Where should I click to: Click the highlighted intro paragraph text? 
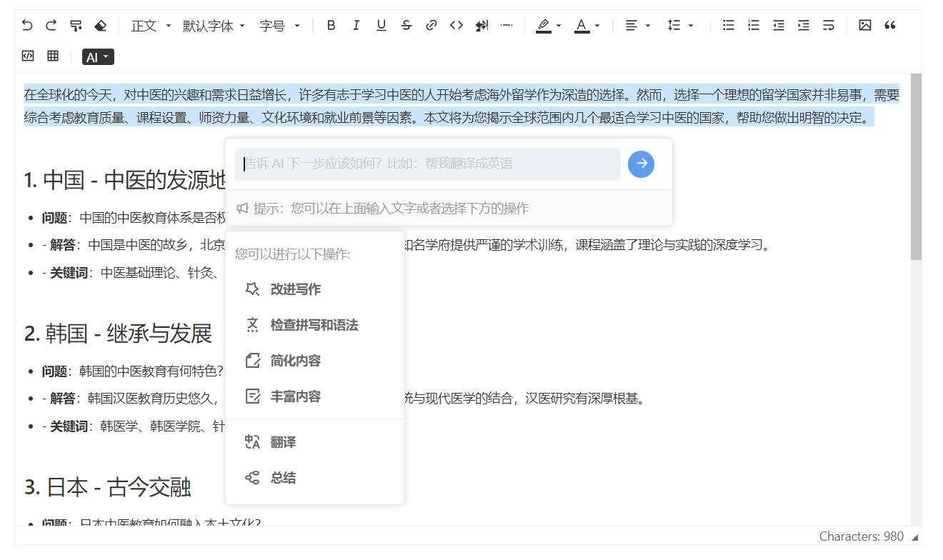pyautogui.click(x=461, y=106)
